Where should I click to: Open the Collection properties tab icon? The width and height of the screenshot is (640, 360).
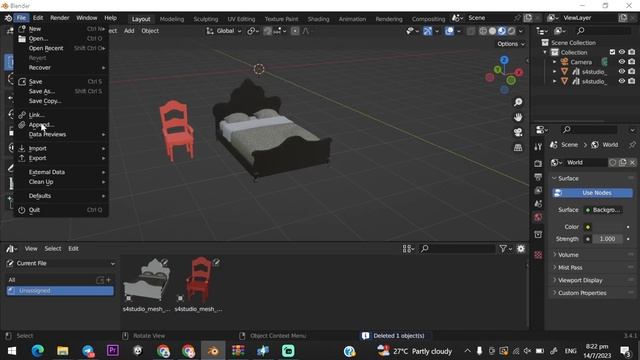(538, 234)
